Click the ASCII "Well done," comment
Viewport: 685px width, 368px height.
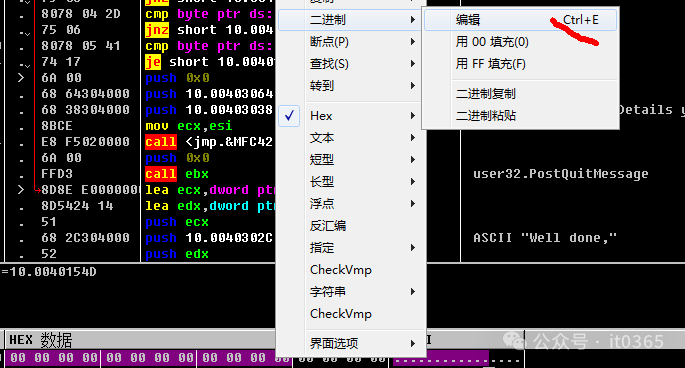point(545,238)
